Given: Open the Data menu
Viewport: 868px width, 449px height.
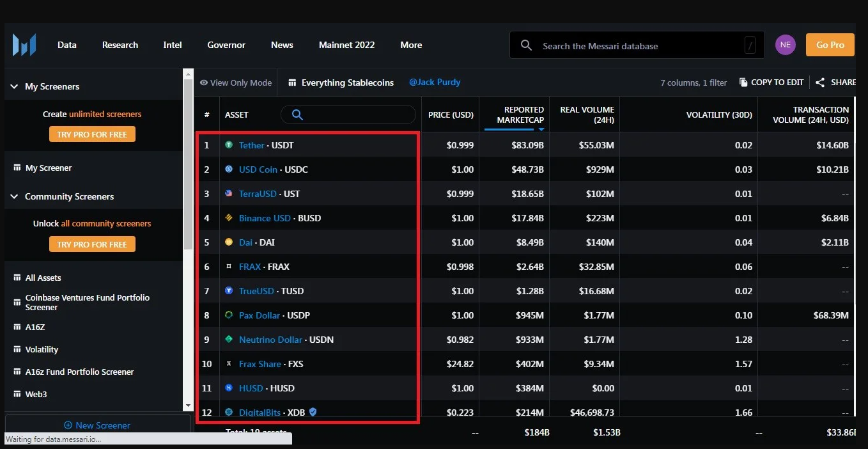Looking at the screenshot, I should pyautogui.click(x=67, y=45).
